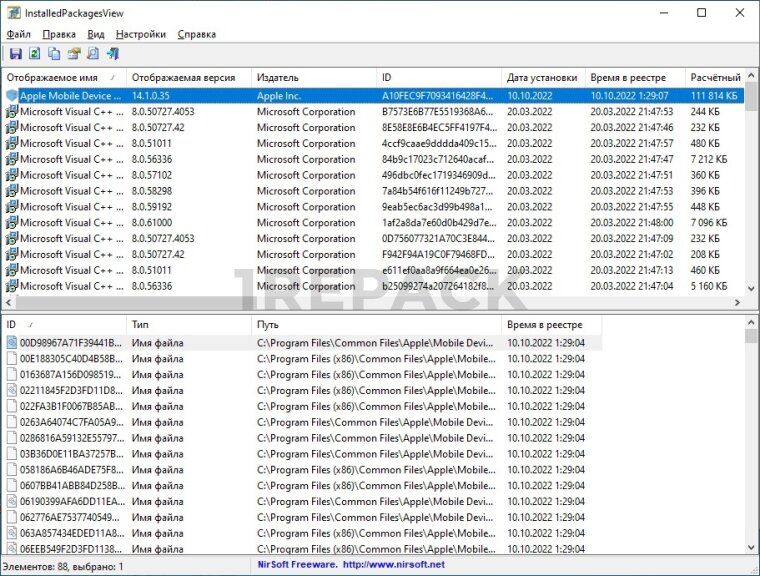Click the Exit toolbar icon
The height and width of the screenshot is (576, 760).
tap(113, 54)
